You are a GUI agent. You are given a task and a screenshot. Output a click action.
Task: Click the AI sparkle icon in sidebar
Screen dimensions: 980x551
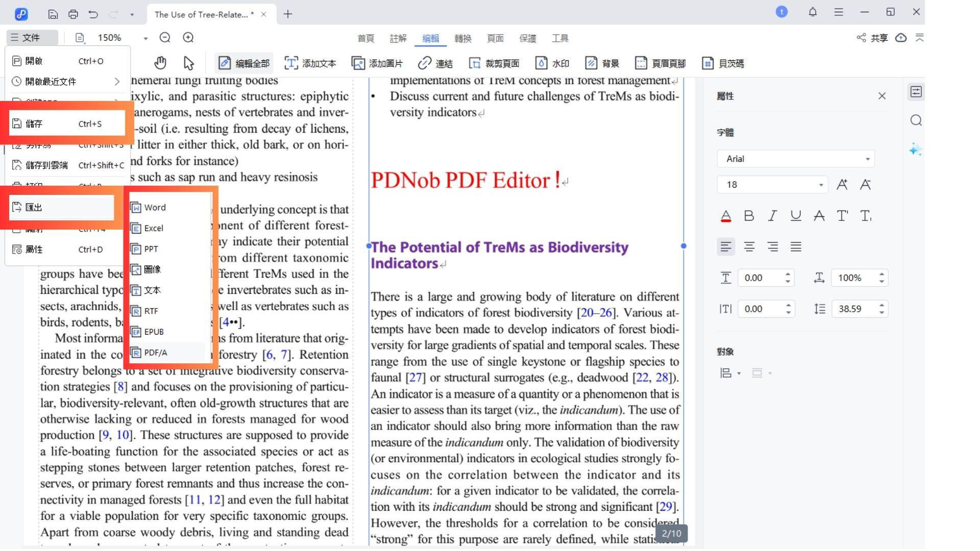tap(915, 149)
